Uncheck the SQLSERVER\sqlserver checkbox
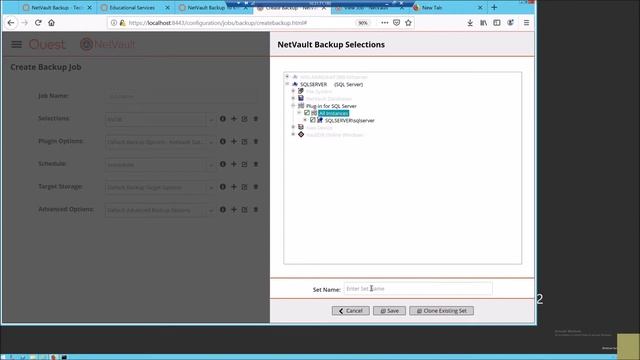 point(313,120)
